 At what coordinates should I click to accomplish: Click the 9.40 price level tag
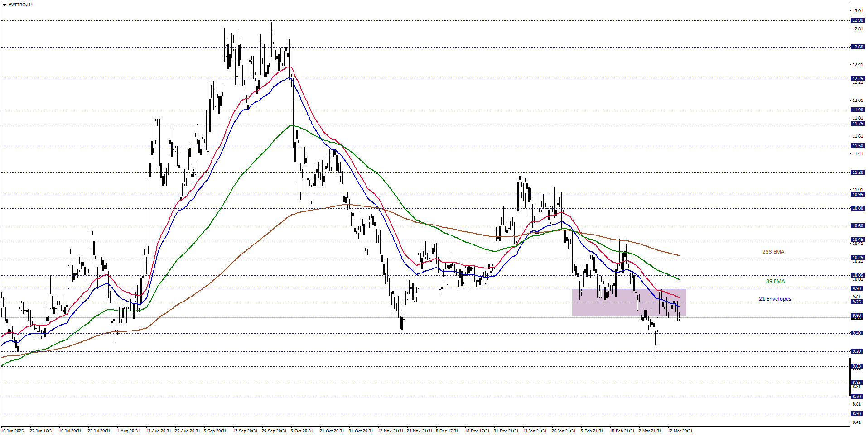pyautogui.click(x=857, y=333)
